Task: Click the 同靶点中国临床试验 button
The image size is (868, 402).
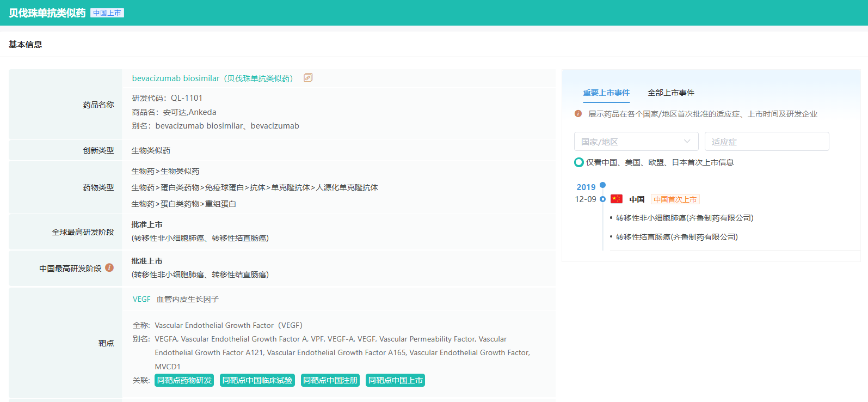Action: click(x=257, y=380)
